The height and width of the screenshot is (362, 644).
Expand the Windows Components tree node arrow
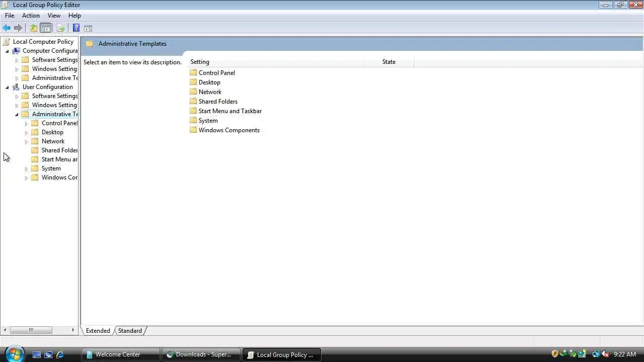pos(26,178)
